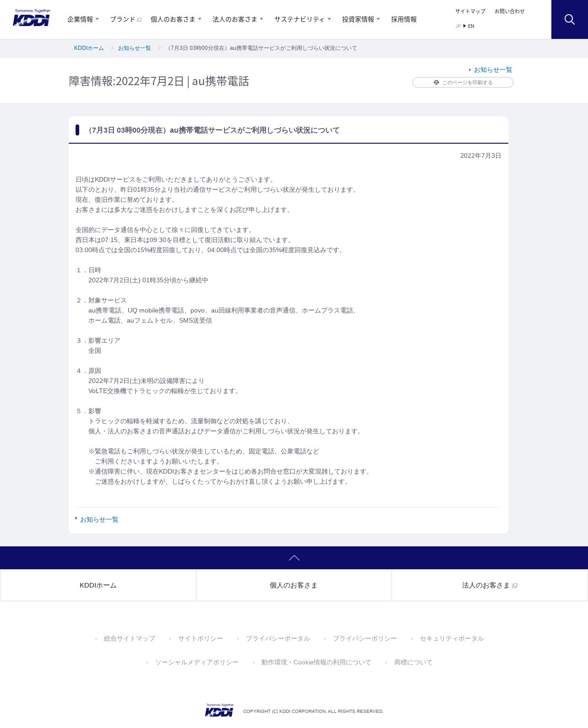Screen dimensions: 588x728
Task: Open the お問い合わせ link
Action: [510, 11]
